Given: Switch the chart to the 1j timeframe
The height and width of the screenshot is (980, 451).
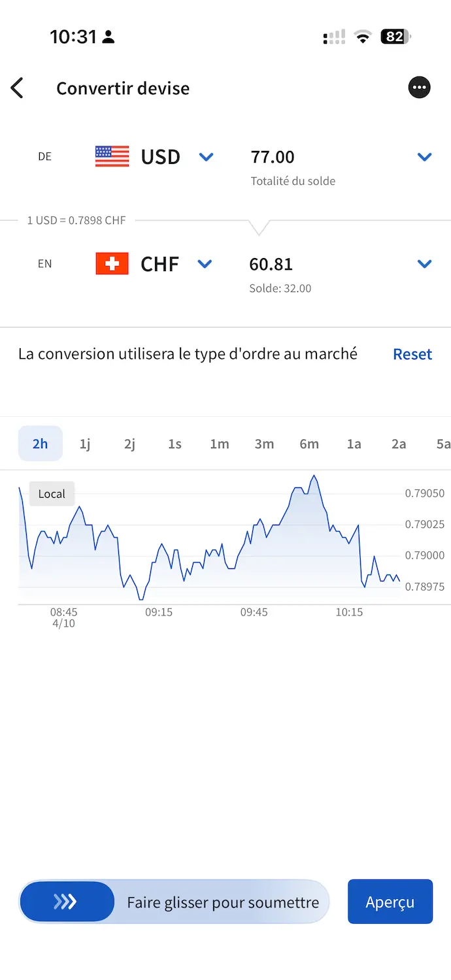Looking at the screenshot, I should 84,444.
